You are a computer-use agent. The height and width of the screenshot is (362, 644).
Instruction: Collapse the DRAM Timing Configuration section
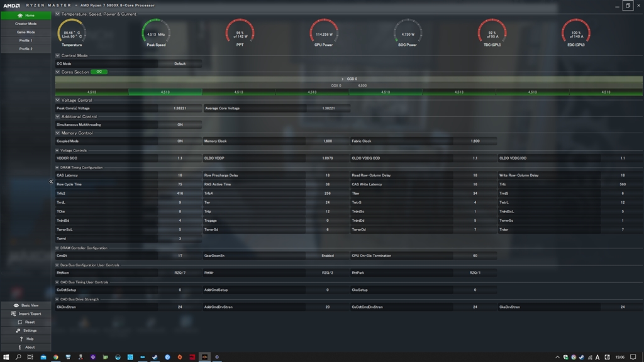click(x=58, y=168)
